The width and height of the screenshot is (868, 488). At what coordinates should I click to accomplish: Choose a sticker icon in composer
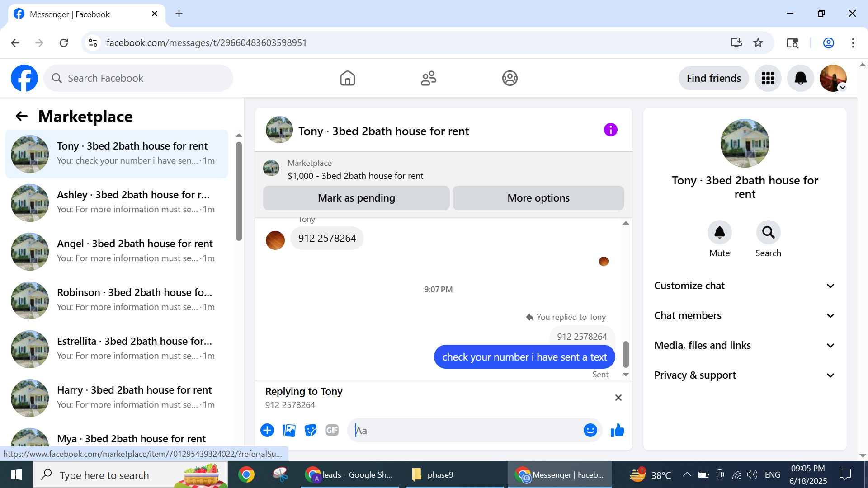(x=311, y=430)
